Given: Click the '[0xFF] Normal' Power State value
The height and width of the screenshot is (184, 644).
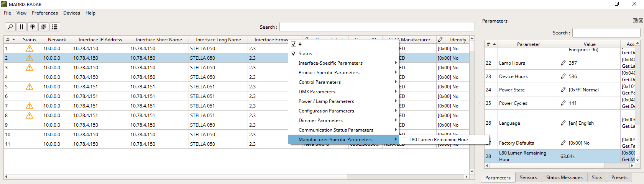Looking at the screenshot, I should click(583, 90).
